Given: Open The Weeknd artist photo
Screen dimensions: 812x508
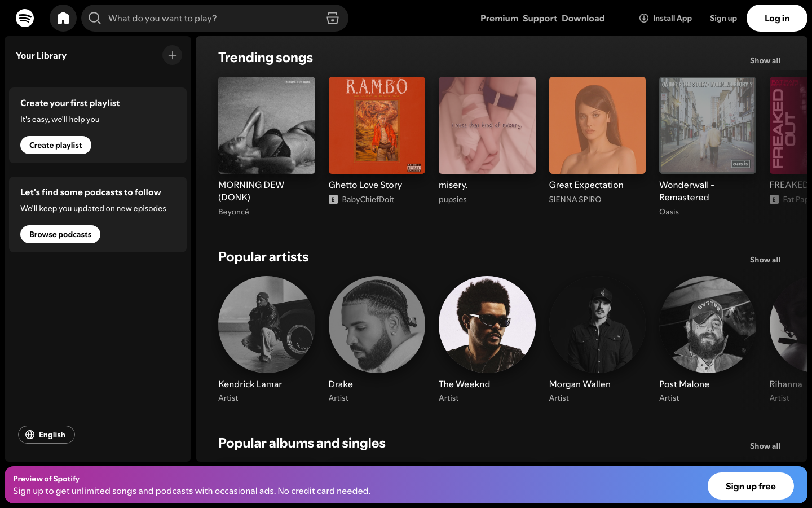Looking at the screenshot, I should pos(487,325).
